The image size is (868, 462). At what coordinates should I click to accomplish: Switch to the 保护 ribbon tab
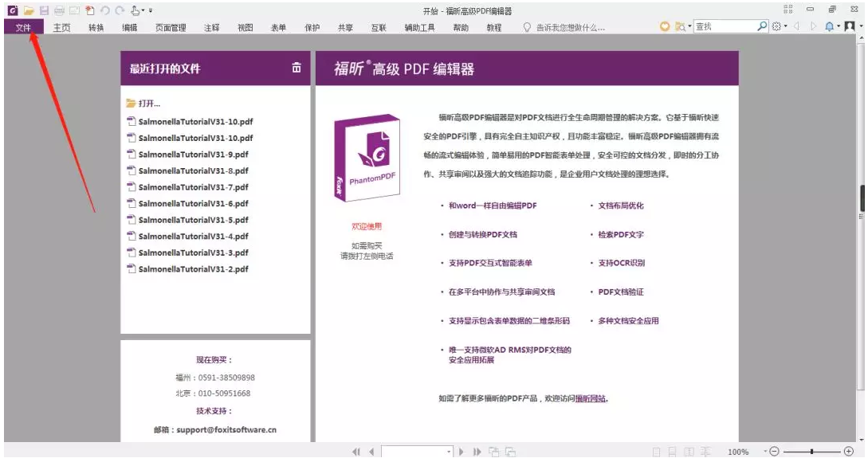pos(312,27)
